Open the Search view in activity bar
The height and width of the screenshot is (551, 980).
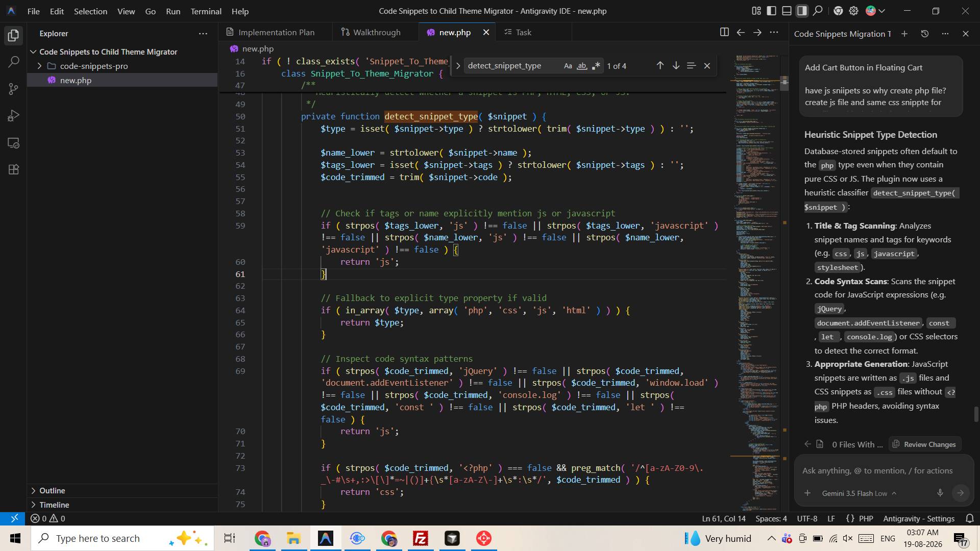pyautogui.click(x=14, y=62)
